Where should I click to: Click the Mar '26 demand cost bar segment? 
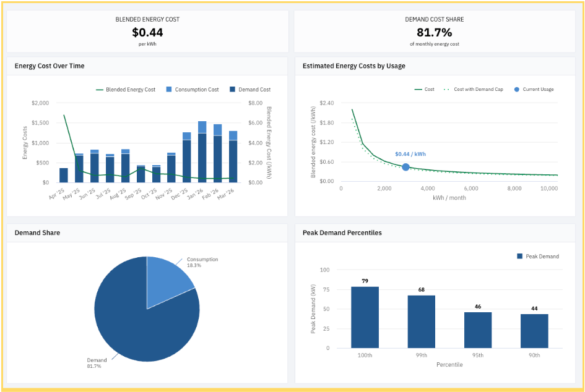tap(233, 161)
